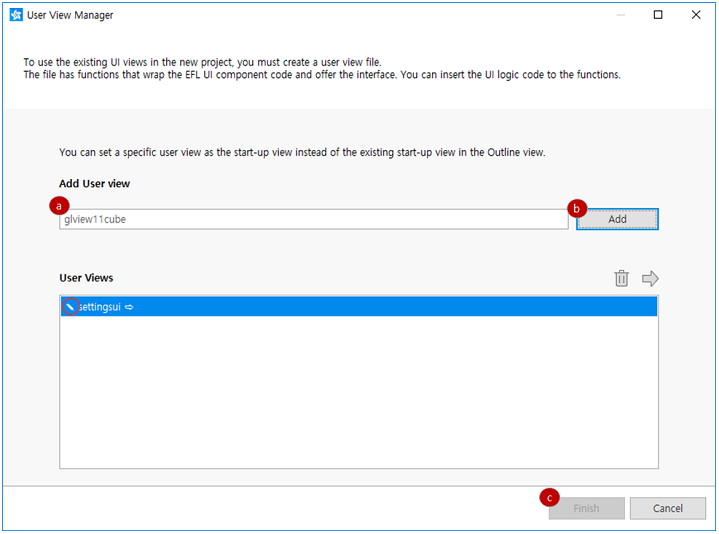Viewport: 719px width, 534px height.
Task: Click the right arrow start-up view icon
Action: tap(650, 278)
